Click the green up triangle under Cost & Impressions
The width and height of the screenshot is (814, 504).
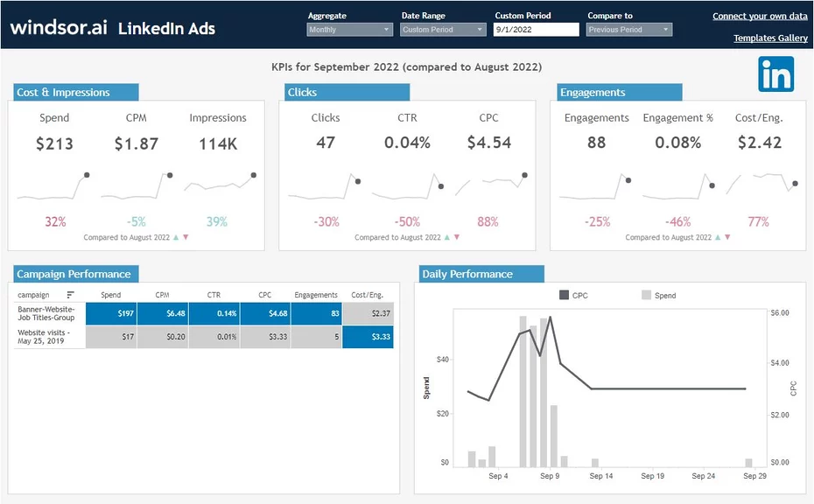176,237
